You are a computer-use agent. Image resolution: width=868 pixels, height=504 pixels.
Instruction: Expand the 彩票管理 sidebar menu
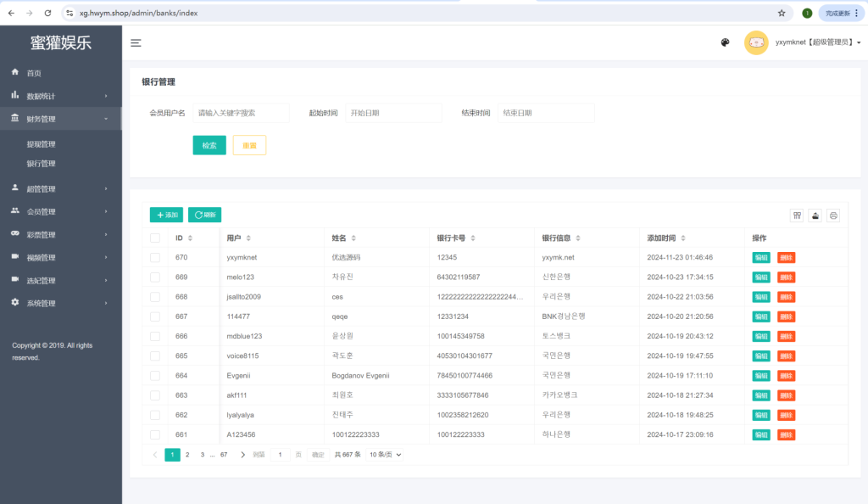[61, 234]
